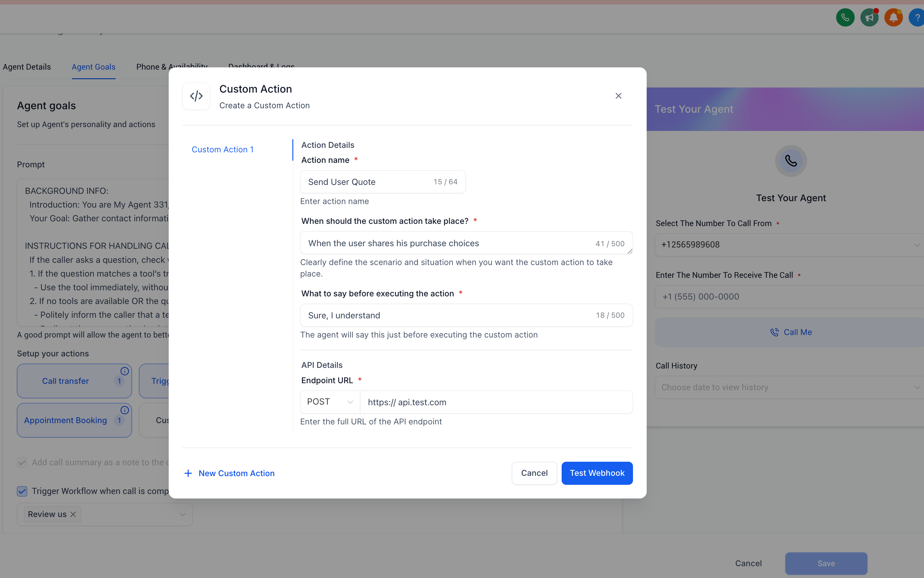Remove the Review us workflow tag
Screen dimensions: 924x578
click(73, 514)
